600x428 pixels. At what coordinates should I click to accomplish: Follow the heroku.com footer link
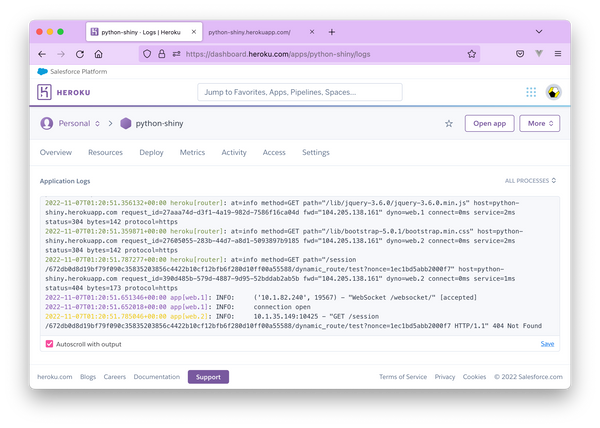coord(54,377)
